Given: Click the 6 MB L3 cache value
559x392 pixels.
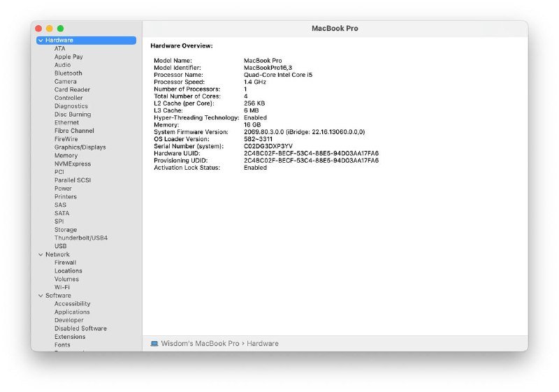Looking at the screenshot, I should click(x=252, y=110).
